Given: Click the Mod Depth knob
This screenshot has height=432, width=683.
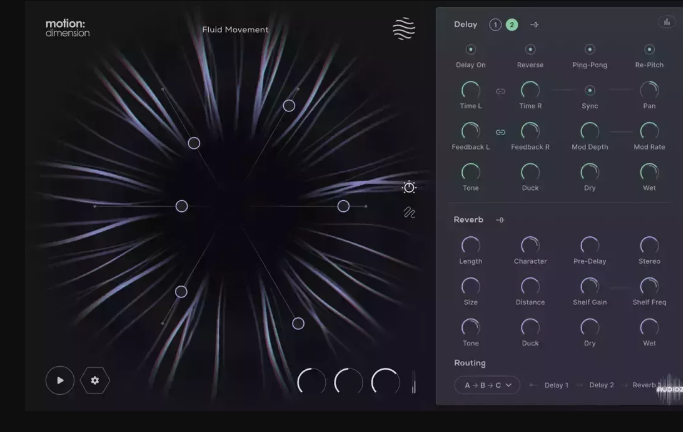Looking at the screenshot, I should [590, 131].
